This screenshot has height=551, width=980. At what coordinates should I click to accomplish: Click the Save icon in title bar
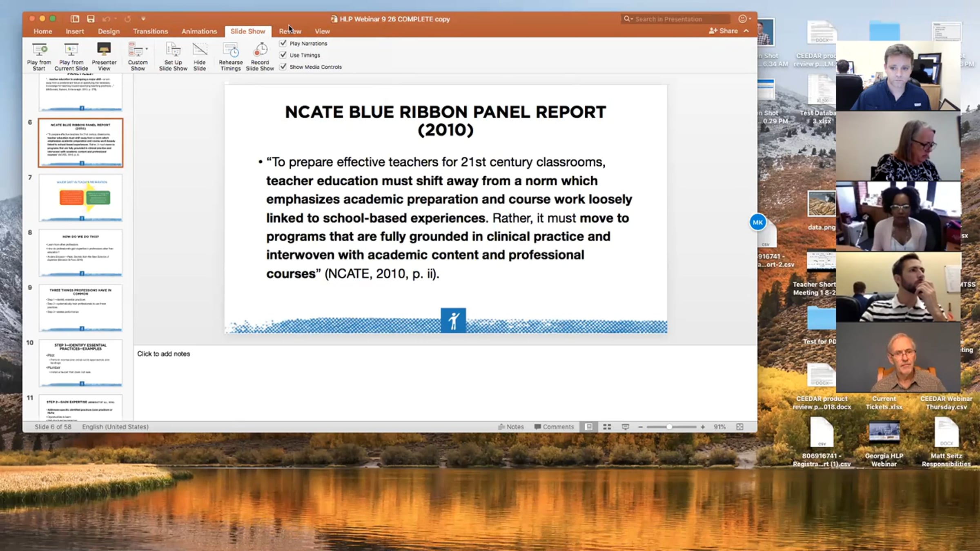(x=91, y=19)
